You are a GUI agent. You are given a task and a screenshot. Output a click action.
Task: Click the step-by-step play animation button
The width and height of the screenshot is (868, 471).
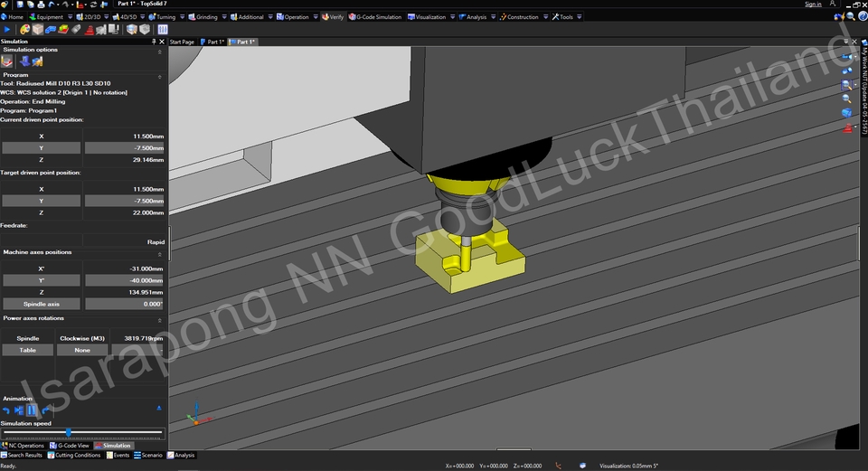click(19, 410)
